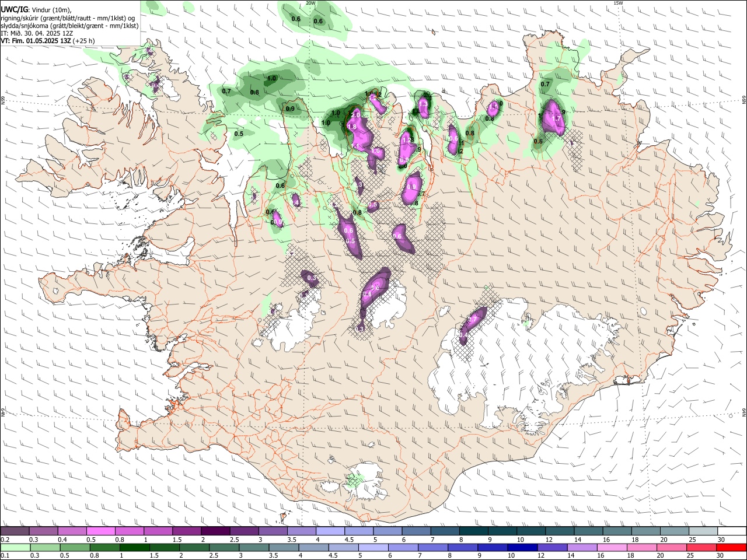Click the '0.2' label in the snow legend
This screenshot has height=560, width=747.
(5, 540)
